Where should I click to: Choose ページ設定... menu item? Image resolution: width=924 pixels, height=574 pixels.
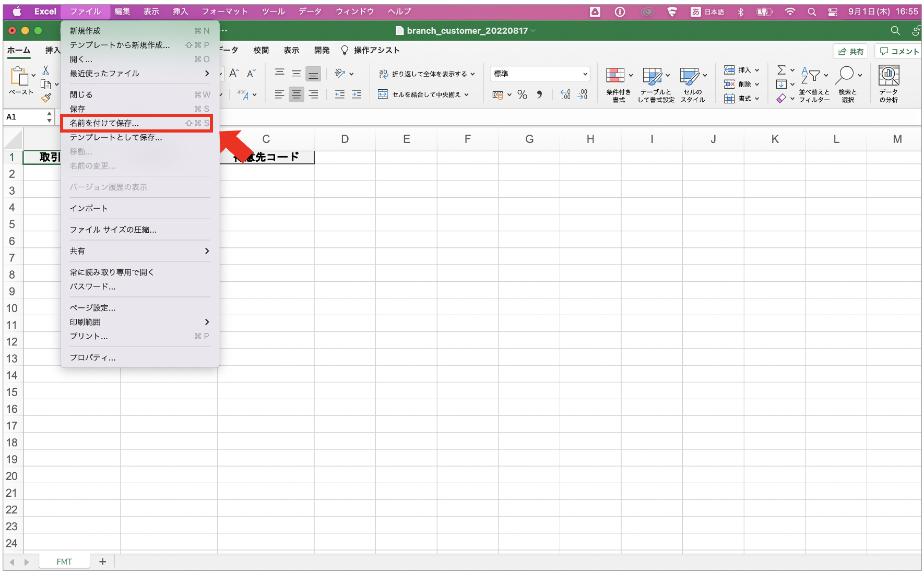pyautogui.click(x=140, y=308)
